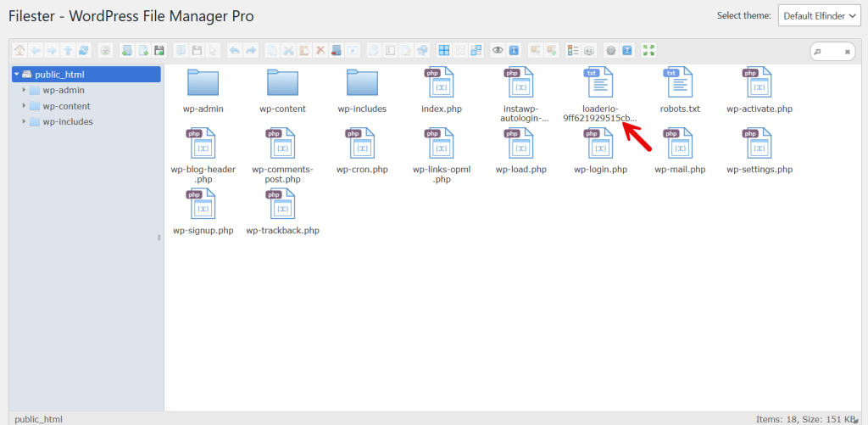The height and width of the screenshot is (425, 868).
Task: Select the wp-mail.php file
Action: click(681, 152)
